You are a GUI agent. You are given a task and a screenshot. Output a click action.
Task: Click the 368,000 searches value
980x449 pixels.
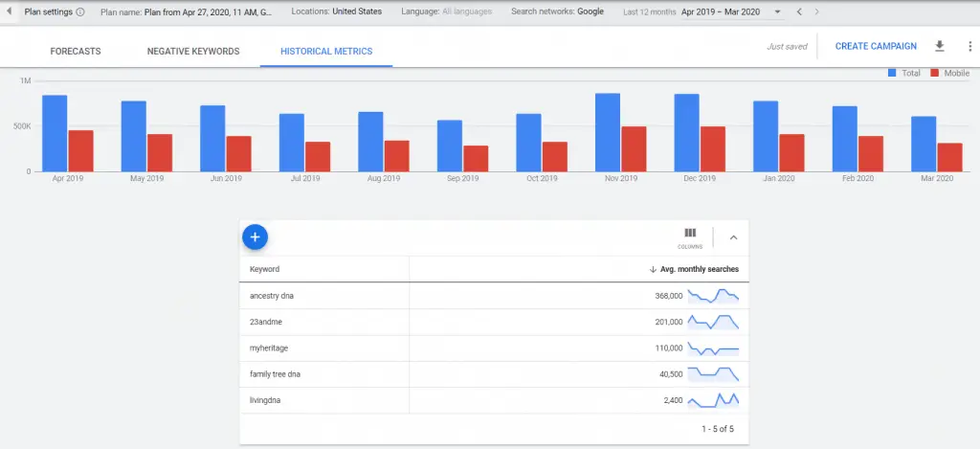669,296
